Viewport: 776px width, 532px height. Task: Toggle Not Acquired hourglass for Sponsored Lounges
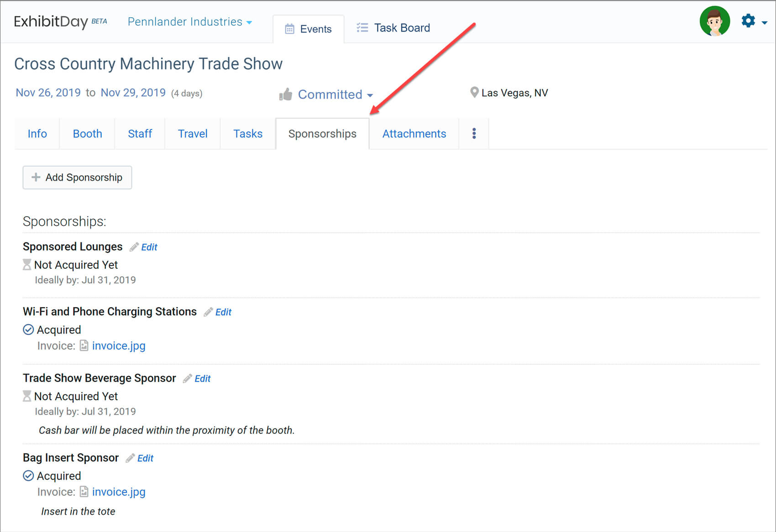point(27,265)
